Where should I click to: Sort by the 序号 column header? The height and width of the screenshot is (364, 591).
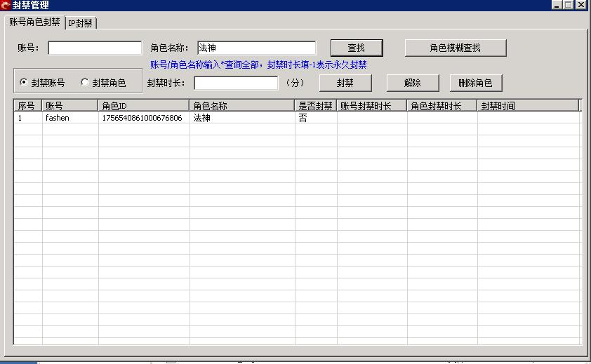27,106
